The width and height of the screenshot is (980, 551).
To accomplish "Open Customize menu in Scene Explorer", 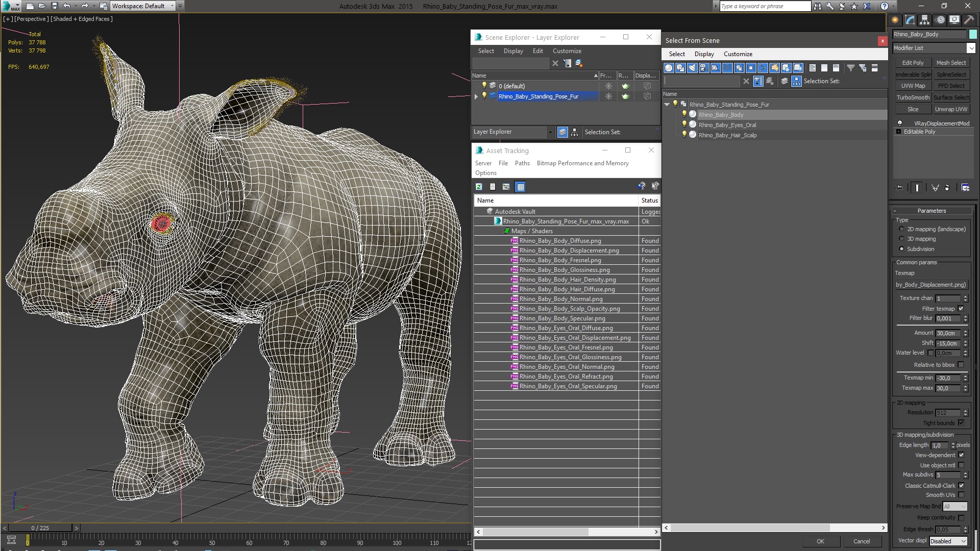I will coord(567,51).
